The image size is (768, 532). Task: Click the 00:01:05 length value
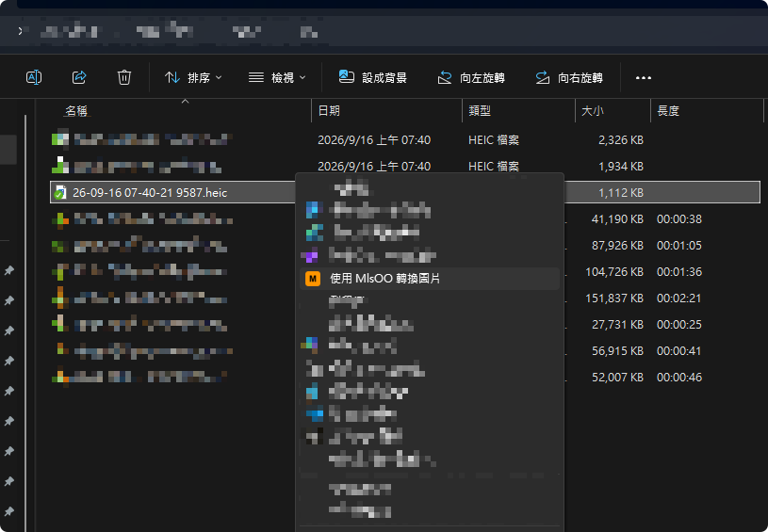tap(679, 246)
